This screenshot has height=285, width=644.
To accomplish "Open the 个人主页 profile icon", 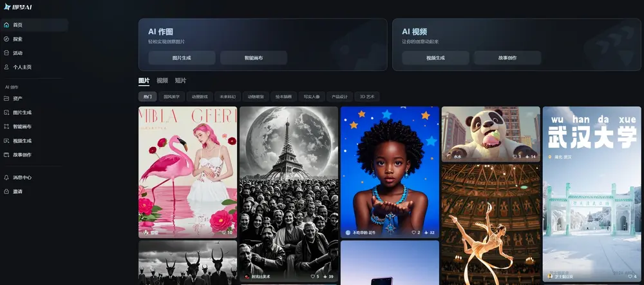I will (x=6, y=67).
